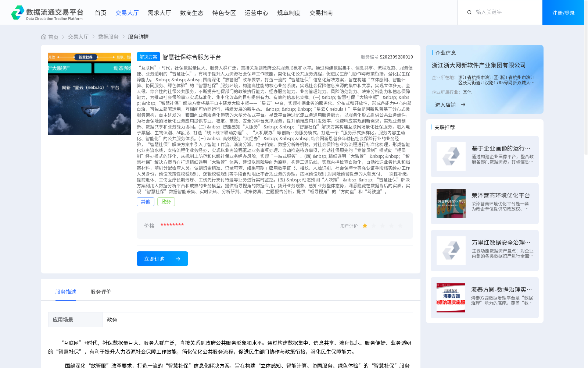588x368 pixels.
Task: Open 交易大厅 in top navigation
Action: [127, 13]
